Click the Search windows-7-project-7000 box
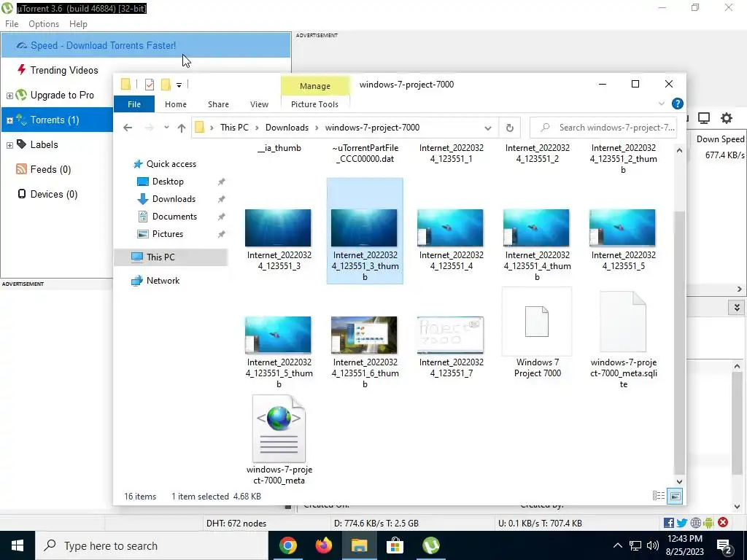 coord(603,128)
